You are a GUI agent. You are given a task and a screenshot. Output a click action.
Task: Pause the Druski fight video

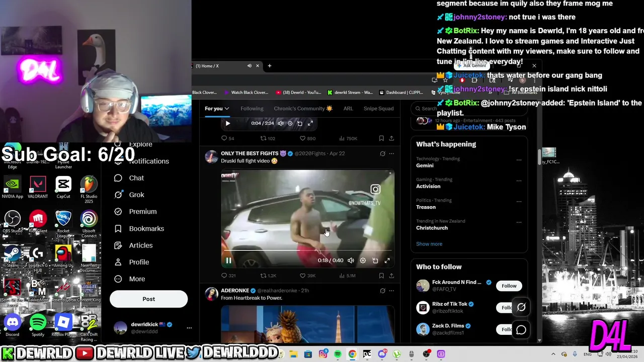point(228,260)
